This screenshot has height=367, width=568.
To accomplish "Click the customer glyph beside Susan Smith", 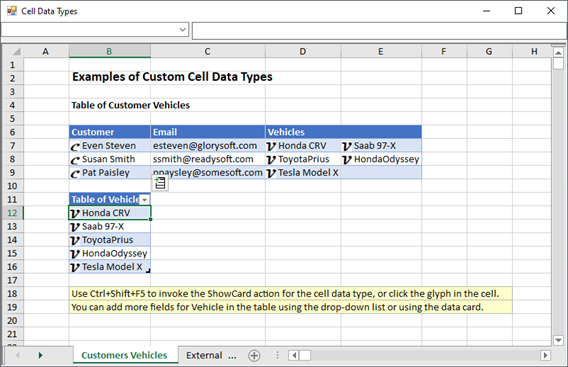I will (75, 160).
